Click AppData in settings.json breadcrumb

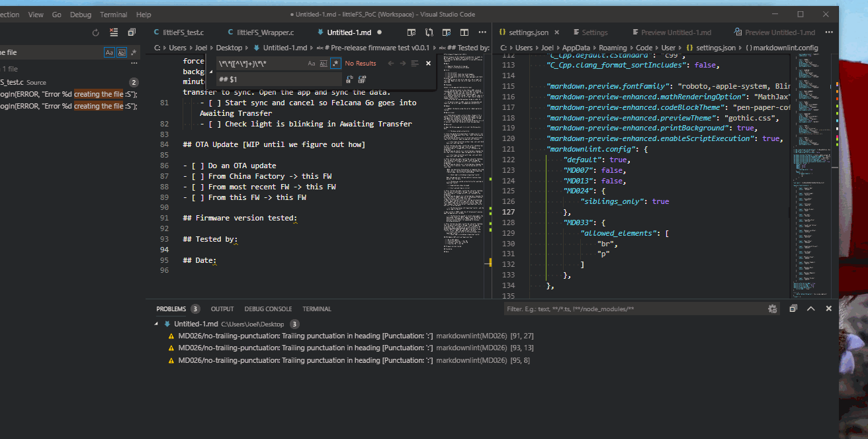577,48
